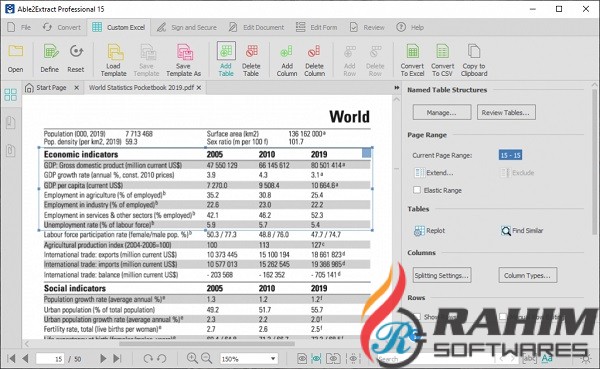Click the Review Tables... button
This screenshot has height=369, width=600.
pyautogui.click(x=506, y=113)
